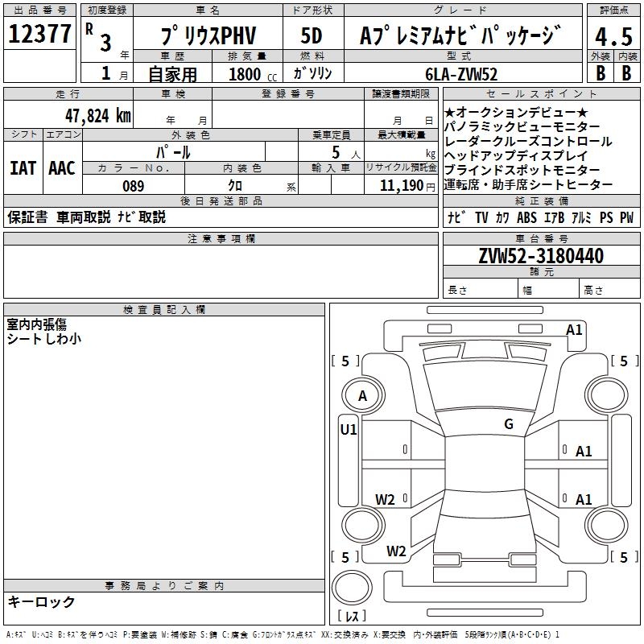The width and height of the screenshot is (644, 644).
Task: Click the seating capacity 5 人
Action: (x=346, y=153)
